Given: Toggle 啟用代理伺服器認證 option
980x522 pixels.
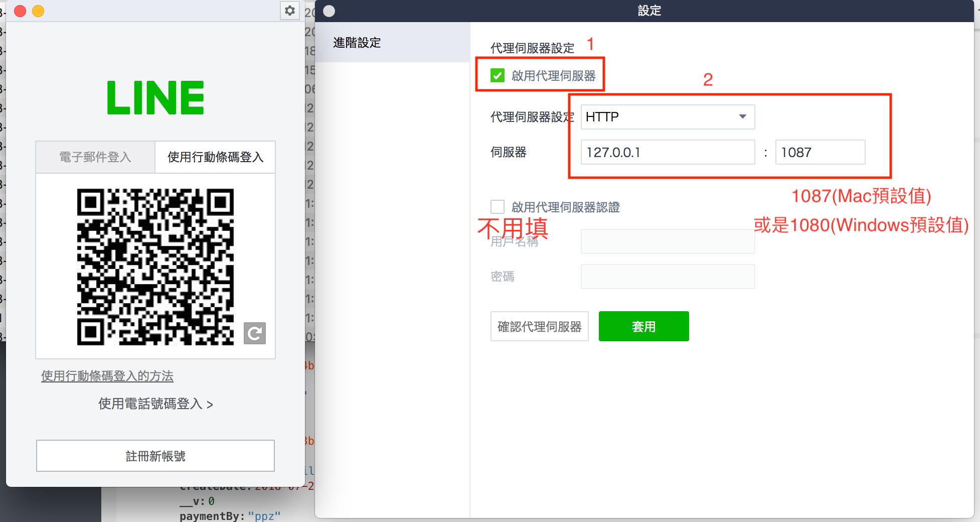Looking at the screenshot, I should coord(497,207).
